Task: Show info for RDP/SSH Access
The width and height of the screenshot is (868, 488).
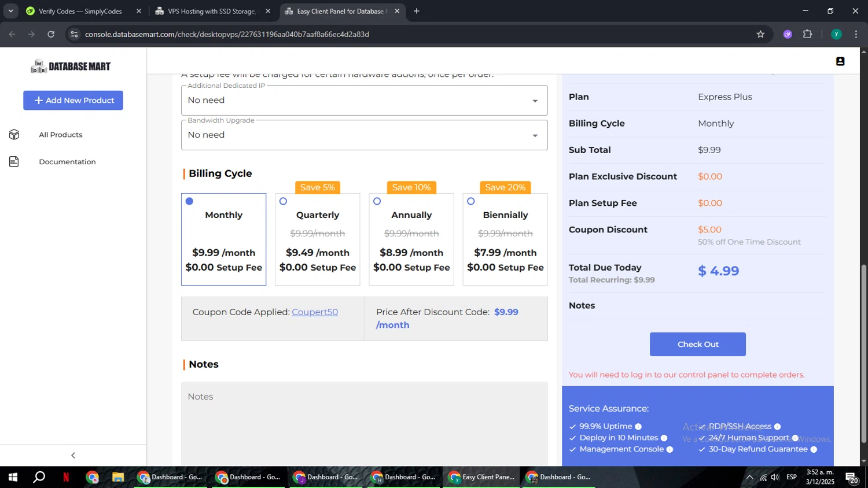Action: (x=777, y=427)
